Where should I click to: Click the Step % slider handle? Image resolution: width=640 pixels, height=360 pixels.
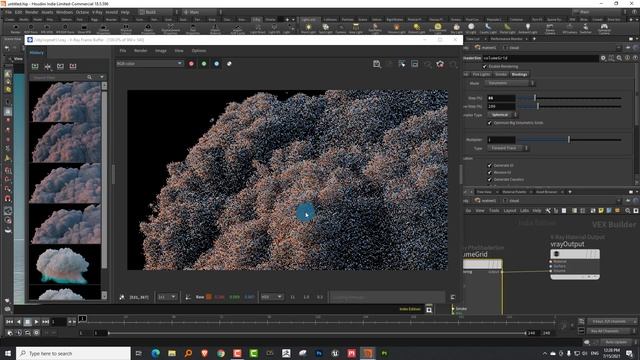pyautogui.click(x=535, y=98)
